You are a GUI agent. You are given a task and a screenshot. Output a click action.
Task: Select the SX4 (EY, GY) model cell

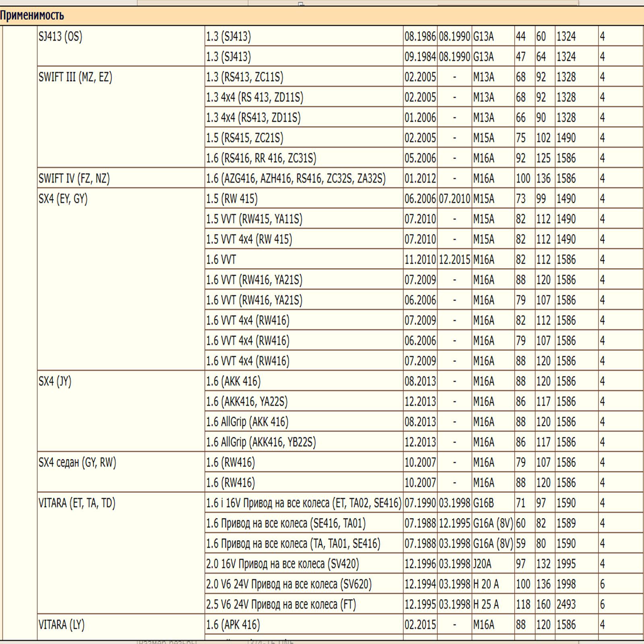(63, 199)
